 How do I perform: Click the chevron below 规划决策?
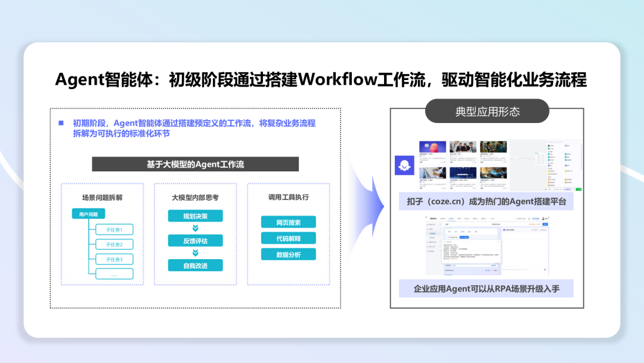(x=196, y=228)
